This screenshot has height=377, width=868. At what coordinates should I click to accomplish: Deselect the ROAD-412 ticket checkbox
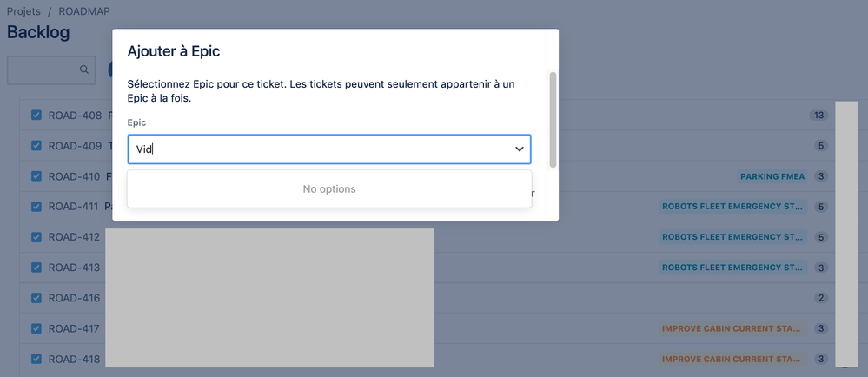point(36,237)
